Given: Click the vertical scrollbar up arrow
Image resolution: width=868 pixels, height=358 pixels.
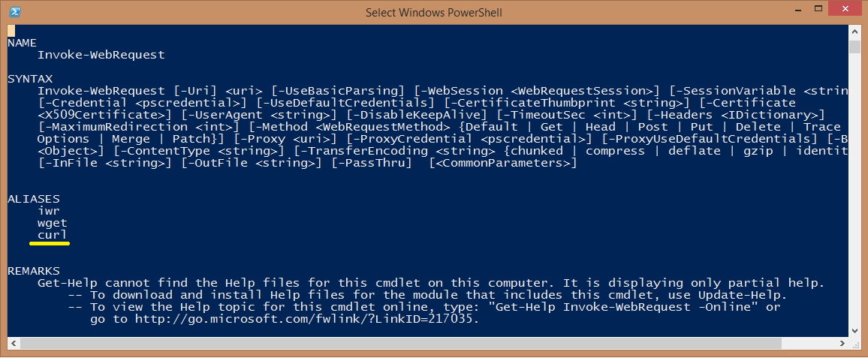Looking at the screenshot, I should 854,32.
